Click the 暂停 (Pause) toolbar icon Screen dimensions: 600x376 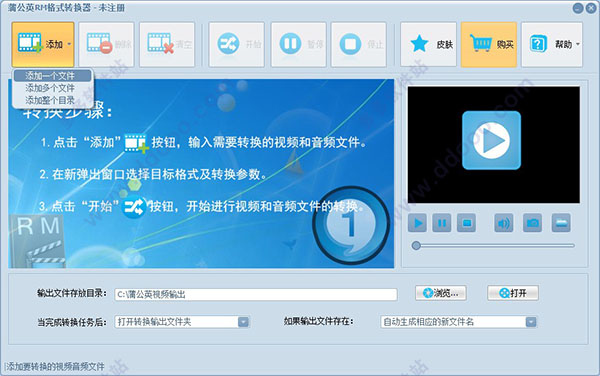click(x=290, y=44)
